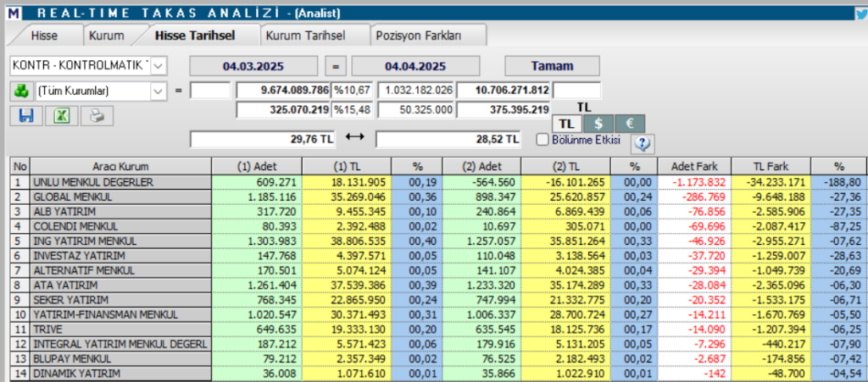Open the Pozisyon Farkları tab
The image size is (868, 382).
419,36
